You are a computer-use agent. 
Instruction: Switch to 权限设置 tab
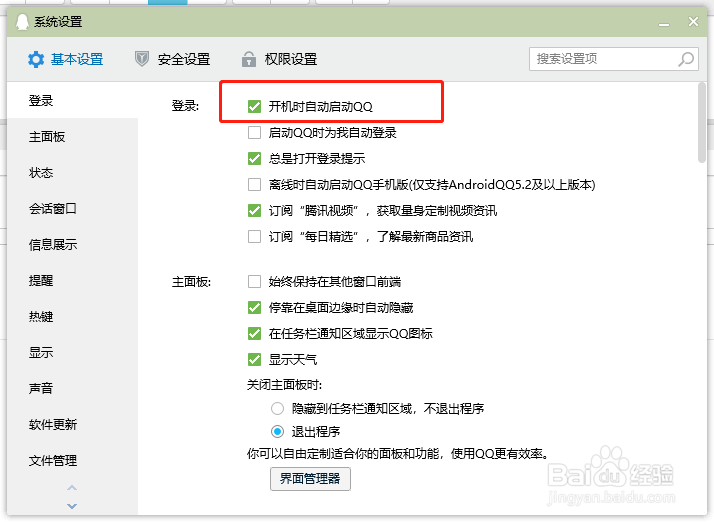coord(280,59)
